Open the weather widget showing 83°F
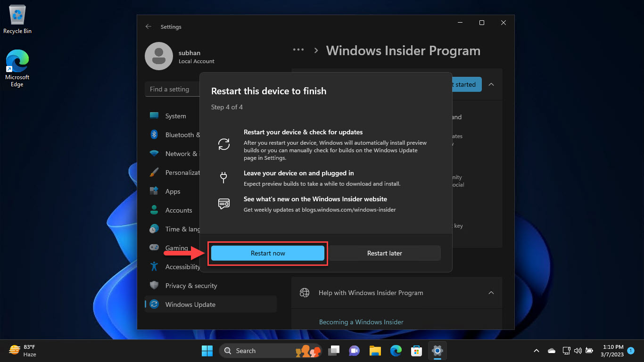644x362 pixels. 23,350
